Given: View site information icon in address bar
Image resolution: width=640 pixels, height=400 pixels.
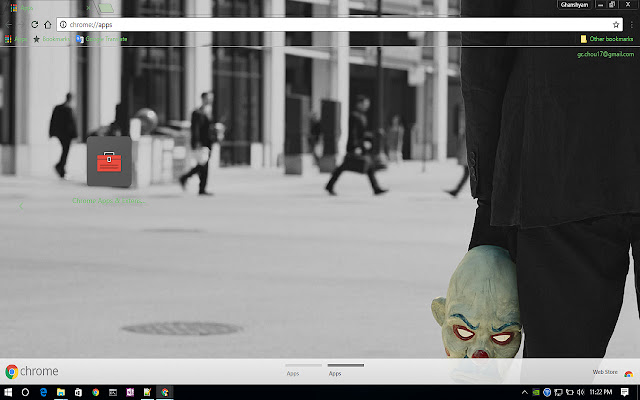Looking at the screenshot, I should point(63,24).
